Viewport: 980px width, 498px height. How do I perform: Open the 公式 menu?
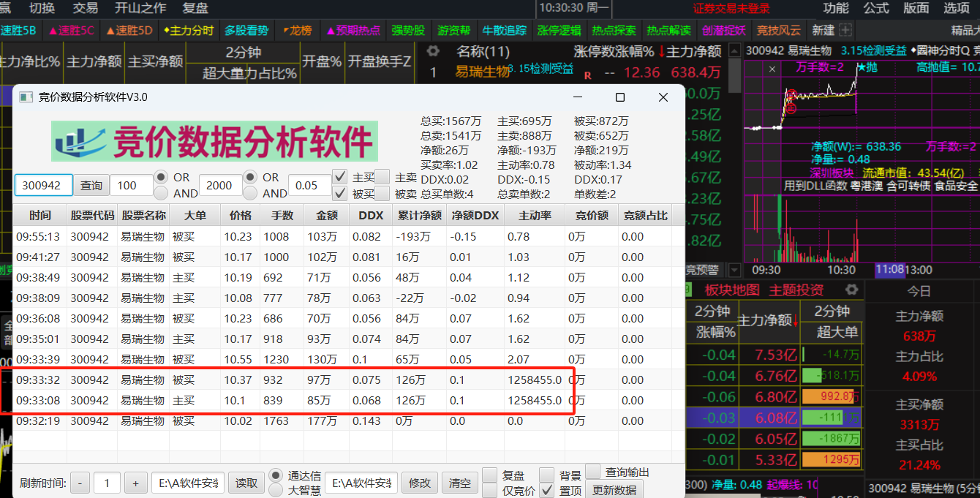(875, 9)
